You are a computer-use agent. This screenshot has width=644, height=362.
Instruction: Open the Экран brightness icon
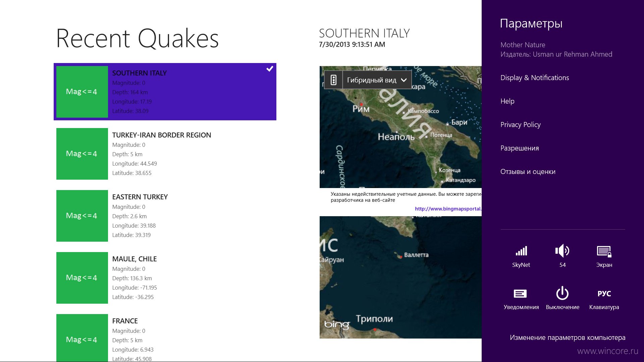(x=604, y=251)
